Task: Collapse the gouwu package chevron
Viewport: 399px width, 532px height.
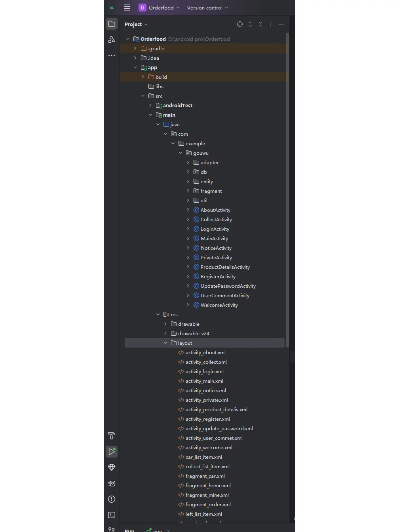Action: 180,153
